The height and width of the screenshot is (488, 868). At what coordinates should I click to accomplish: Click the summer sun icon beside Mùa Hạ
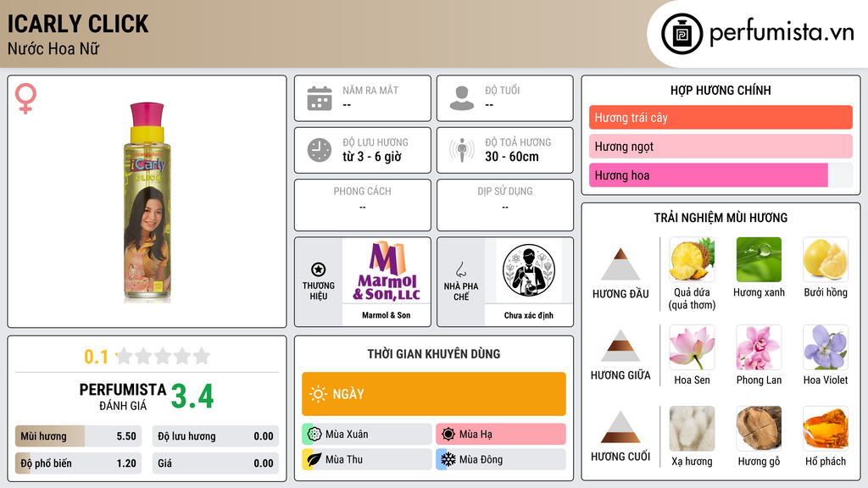point(448,435)
